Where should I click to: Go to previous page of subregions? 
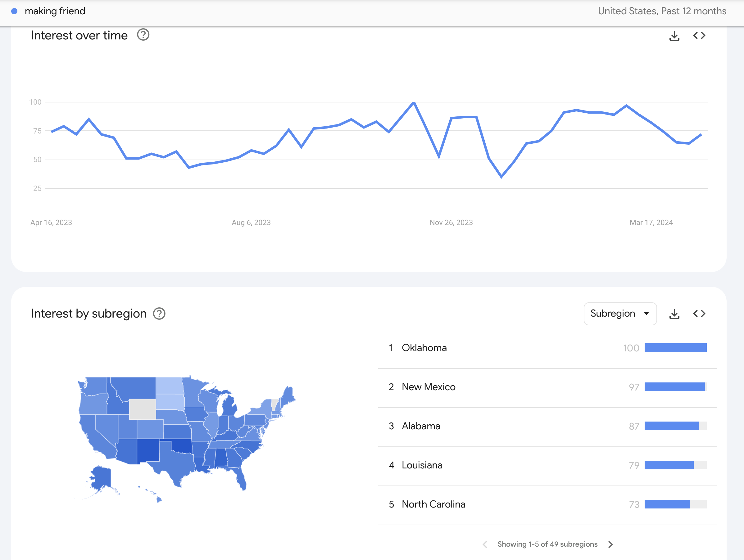tap(485, 544)
